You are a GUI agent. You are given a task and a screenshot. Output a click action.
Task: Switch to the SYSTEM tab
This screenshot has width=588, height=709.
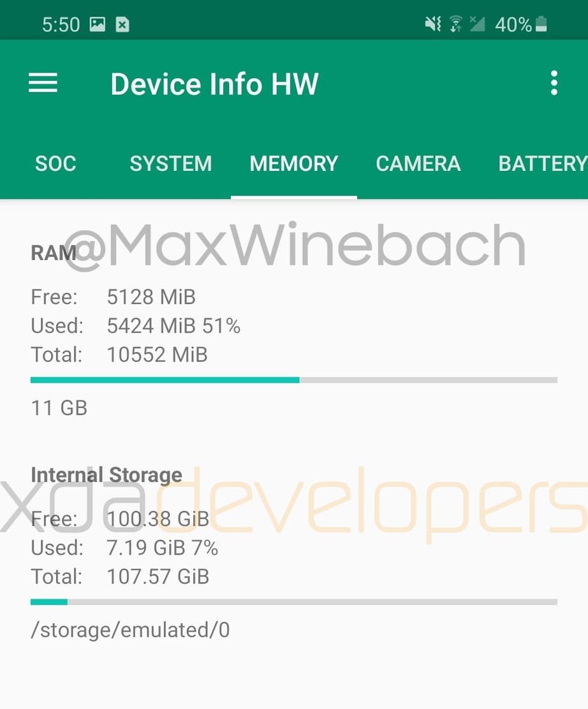pos(170,163)
